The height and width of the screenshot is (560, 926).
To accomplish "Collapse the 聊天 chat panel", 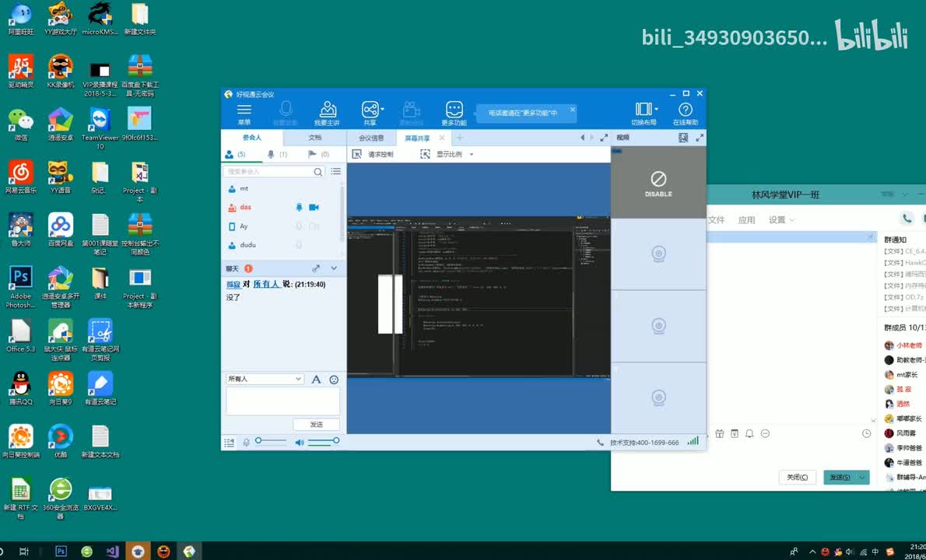I will pos(334,268).
